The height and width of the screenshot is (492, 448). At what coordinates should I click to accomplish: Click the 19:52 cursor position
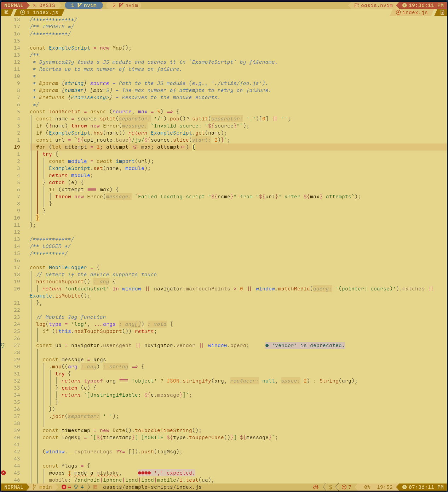385,487
